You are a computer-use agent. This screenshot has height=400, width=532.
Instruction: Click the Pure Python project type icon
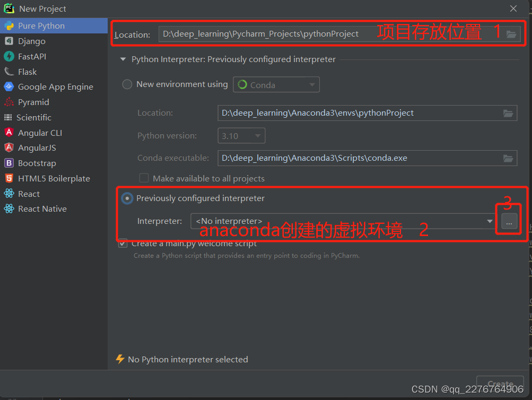(x=9, y=26)
